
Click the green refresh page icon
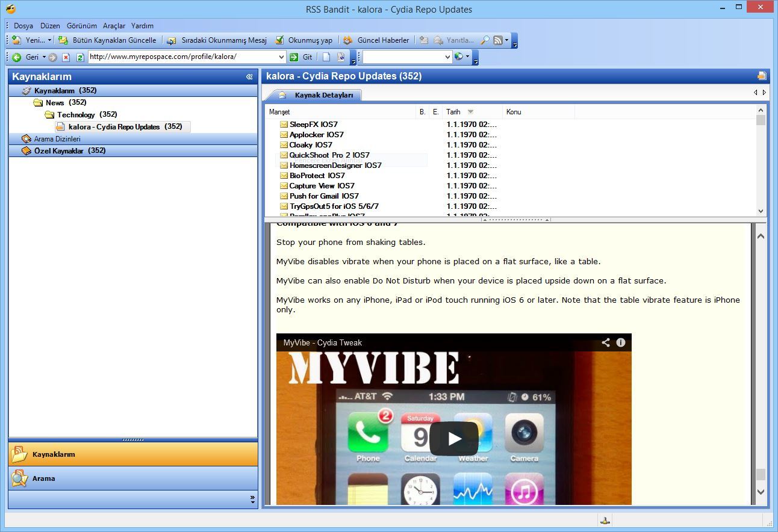80,57
